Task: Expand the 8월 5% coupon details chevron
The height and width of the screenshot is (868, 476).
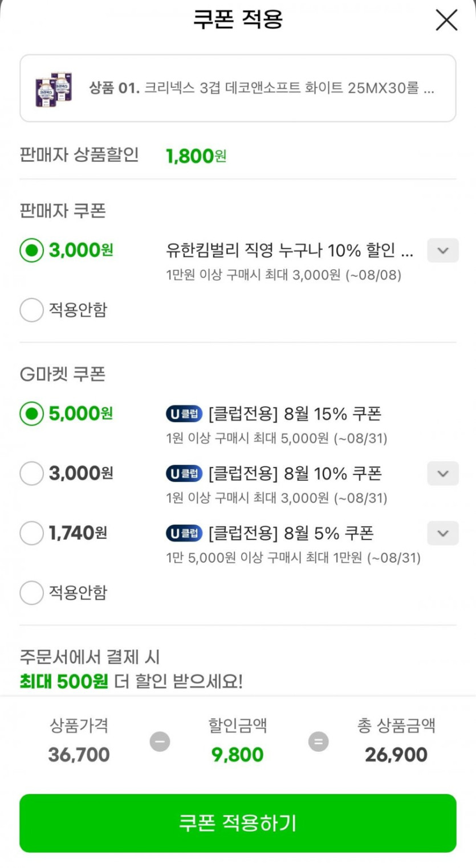Action: click(442, 533)
